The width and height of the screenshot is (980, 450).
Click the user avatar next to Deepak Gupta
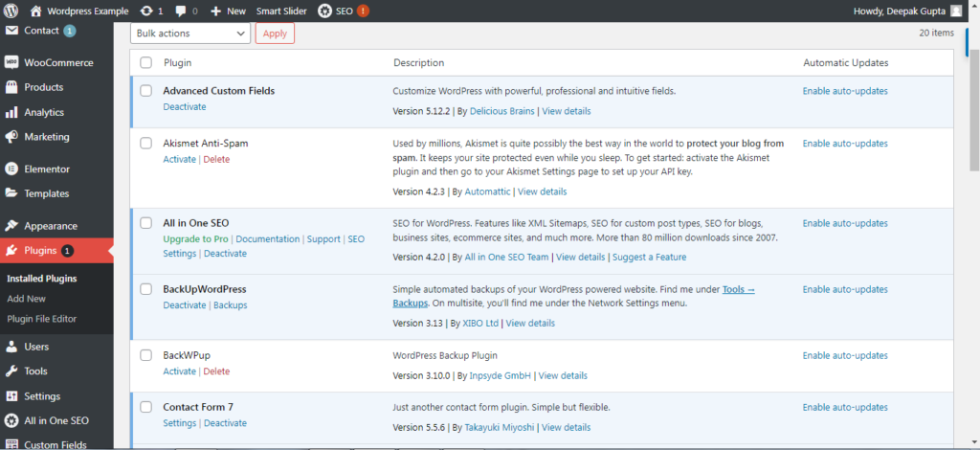click(956, 11)
